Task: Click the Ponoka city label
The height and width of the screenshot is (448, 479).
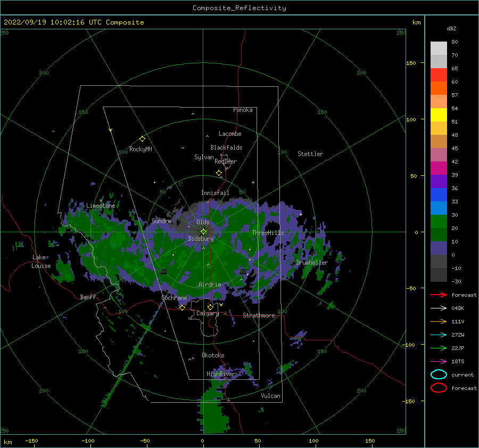Action: point(243,110)
